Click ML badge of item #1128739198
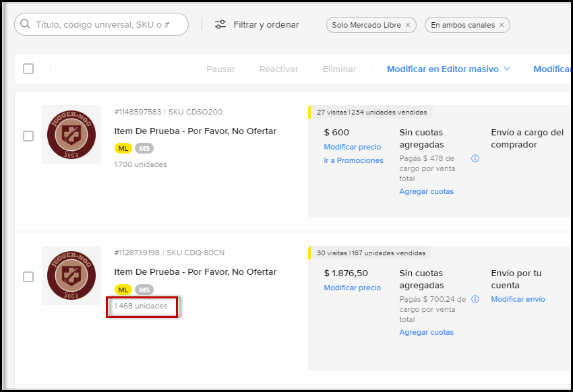The width and height of the screenshot is (573, 392). (123, 290)
